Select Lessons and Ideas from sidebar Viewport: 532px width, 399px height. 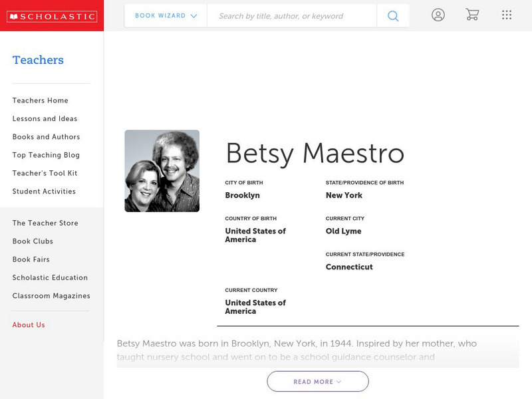pos(44,118)
